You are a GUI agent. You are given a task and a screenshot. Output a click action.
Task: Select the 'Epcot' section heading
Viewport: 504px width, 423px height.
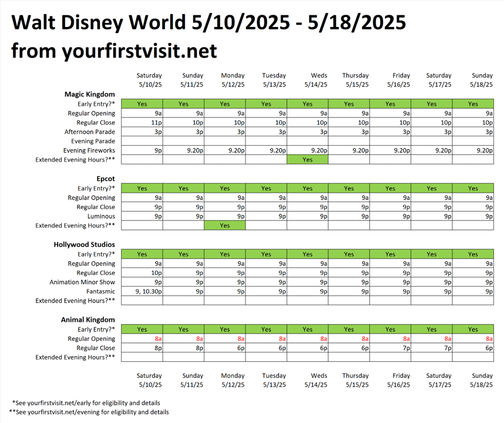click(x=106, y=179)
